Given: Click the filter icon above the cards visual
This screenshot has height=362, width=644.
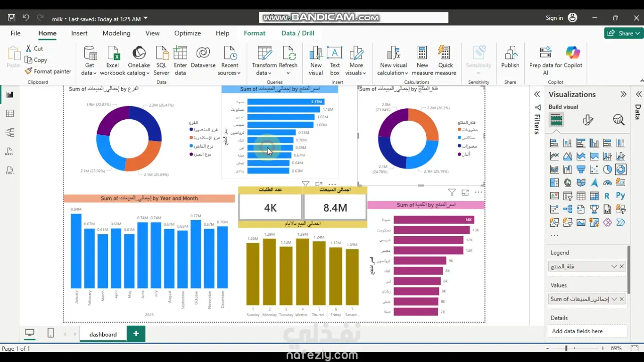Looking at the screenshot, I should click(x=305, y=185).
